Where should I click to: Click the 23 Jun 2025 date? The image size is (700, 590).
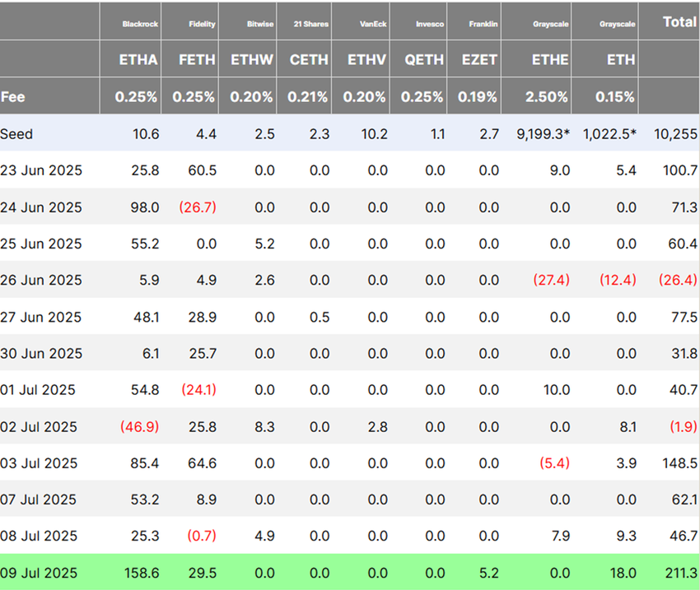tap(41, 170)
